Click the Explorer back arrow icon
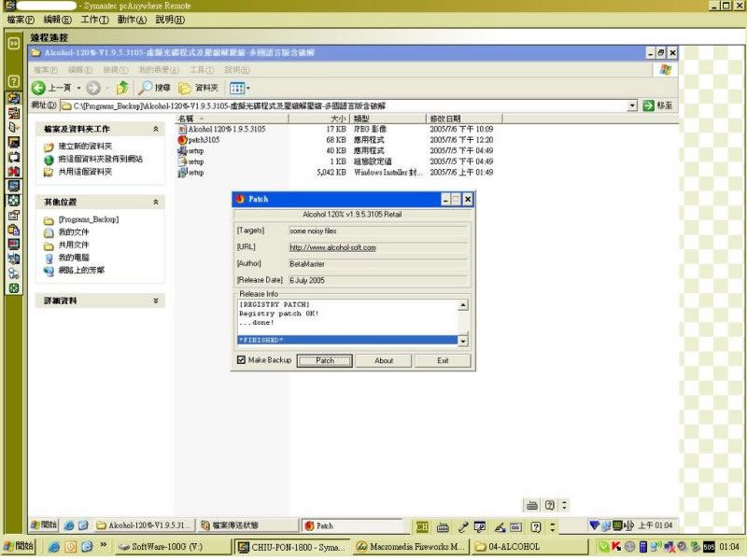This screenshot has width=747, height=560. [x=38, y=88]
